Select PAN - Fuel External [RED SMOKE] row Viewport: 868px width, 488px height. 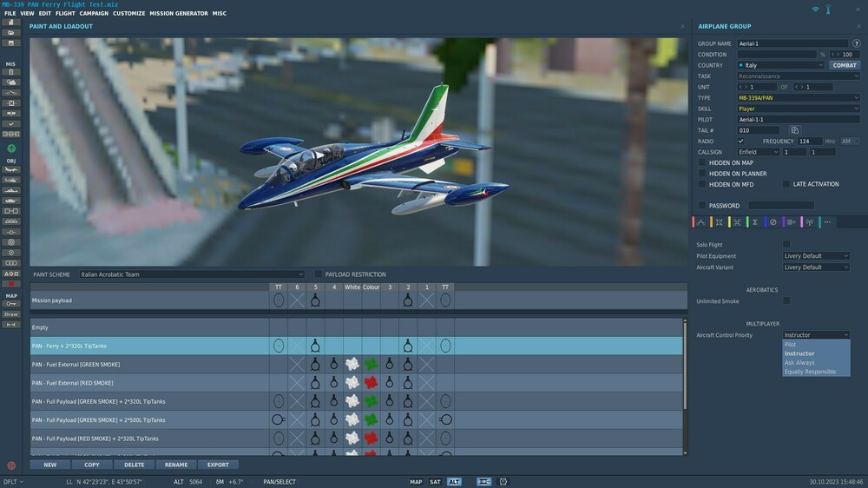[357, 383]
